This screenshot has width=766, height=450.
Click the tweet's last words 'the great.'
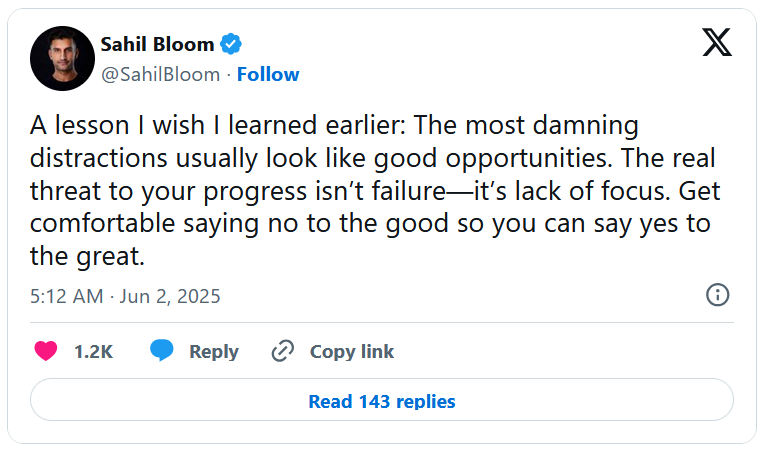click(x=87, y=256)
